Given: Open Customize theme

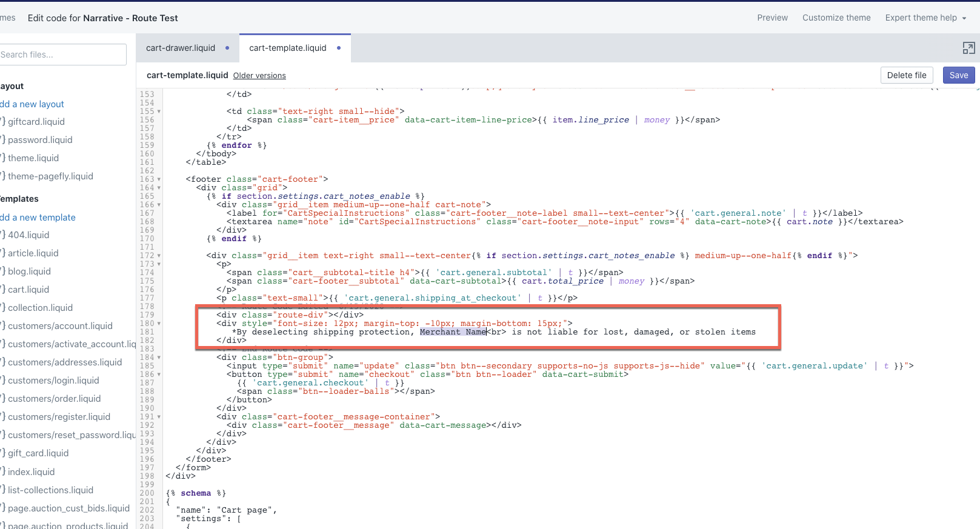Looking at the screenshot, I should coord(836,18).
